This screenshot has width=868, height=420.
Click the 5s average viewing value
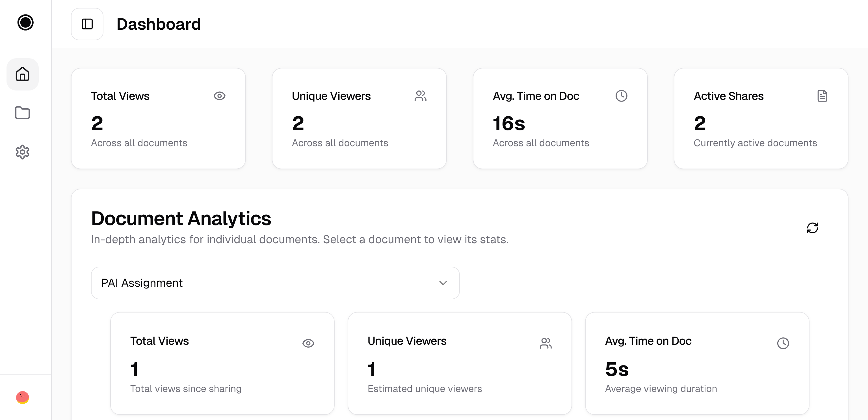(x=617, y=369)
